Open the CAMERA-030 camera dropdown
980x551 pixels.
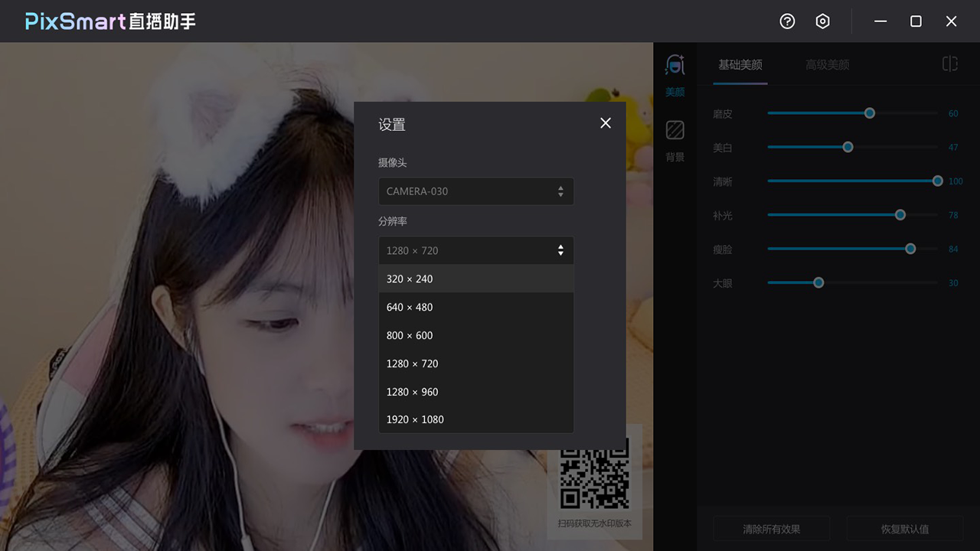(x=476, y=191)
